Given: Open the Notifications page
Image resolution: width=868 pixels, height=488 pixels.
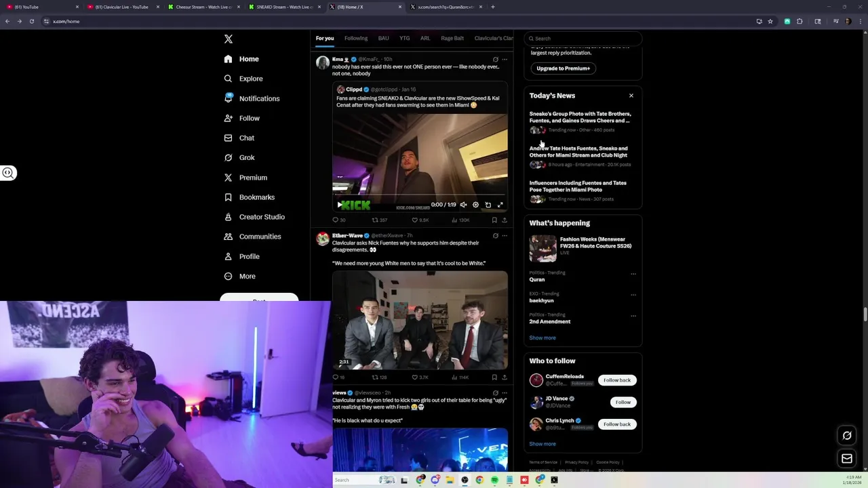Looking at the screenshot, I should pyautogui.click(x=252, y=98).
